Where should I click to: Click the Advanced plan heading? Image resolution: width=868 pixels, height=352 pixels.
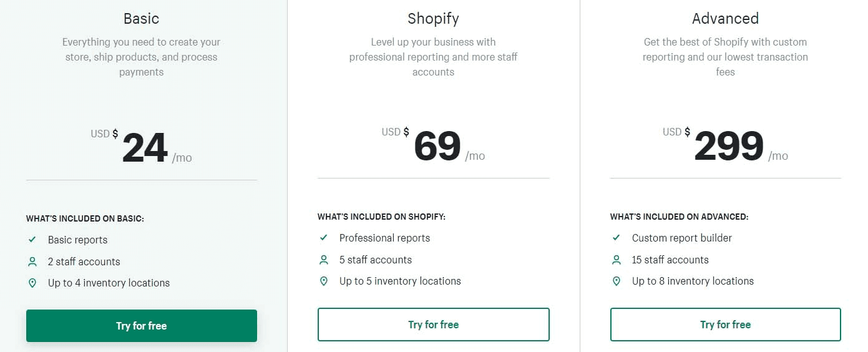click(x=725, y=19)
